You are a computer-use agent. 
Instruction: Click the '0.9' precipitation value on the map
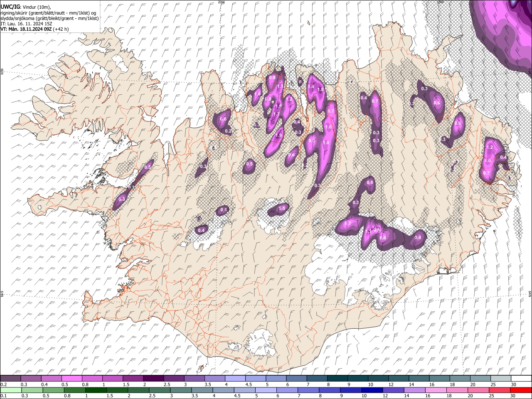pos(458,123)
